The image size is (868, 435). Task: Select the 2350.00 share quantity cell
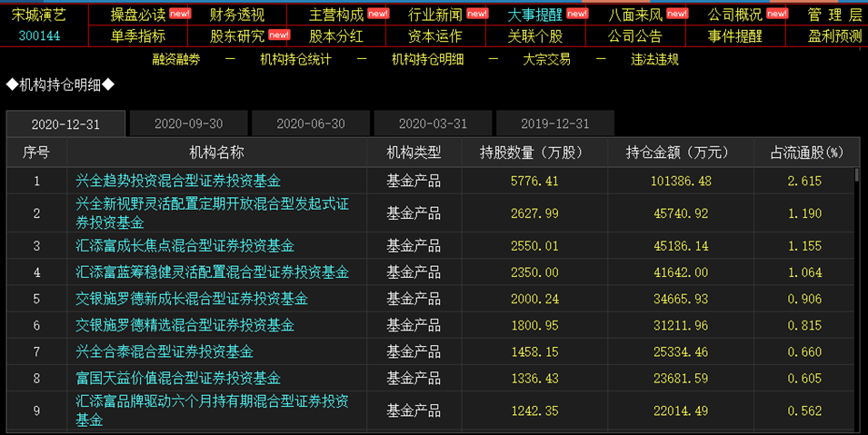[x=534, y=272]
